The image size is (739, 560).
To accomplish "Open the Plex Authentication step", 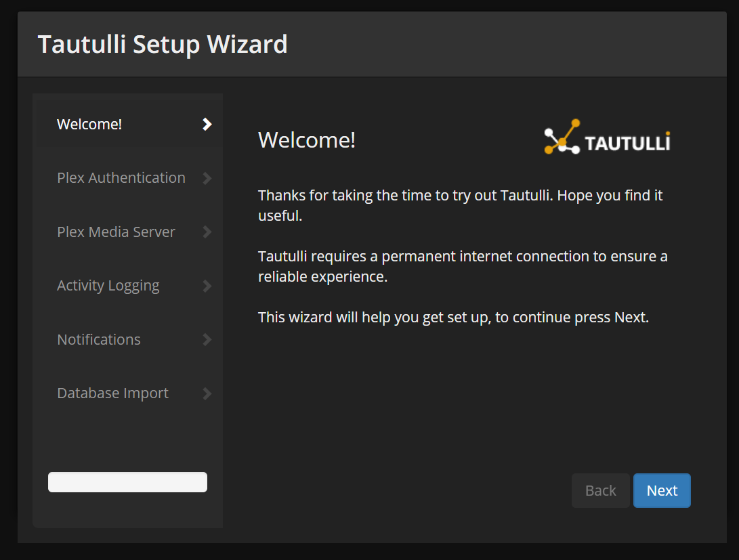I will click(121, 178).
